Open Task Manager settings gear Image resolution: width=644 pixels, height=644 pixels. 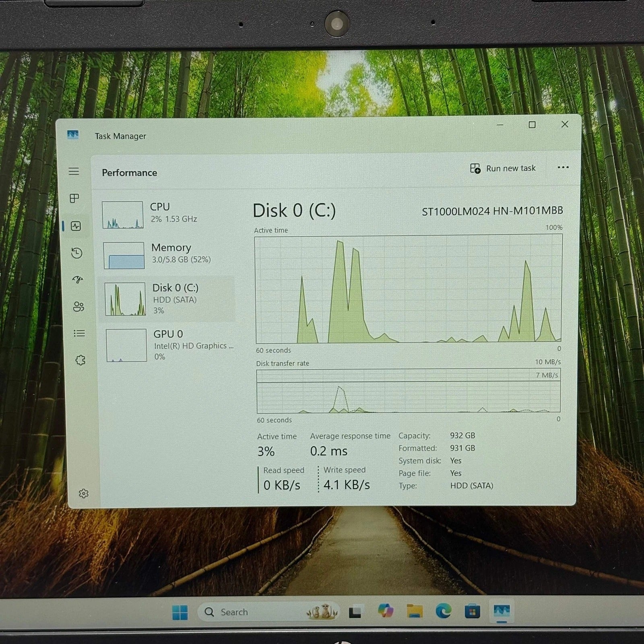[x=83, y=493]
